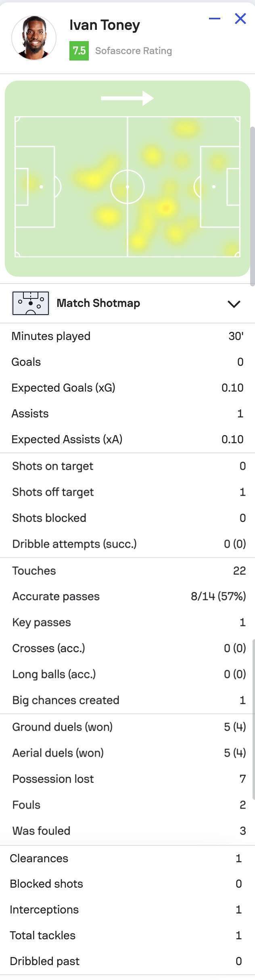Viewport: 255px width, 980px height.
Task: Select the Expected Goals (xG) row
Action: 127,388
